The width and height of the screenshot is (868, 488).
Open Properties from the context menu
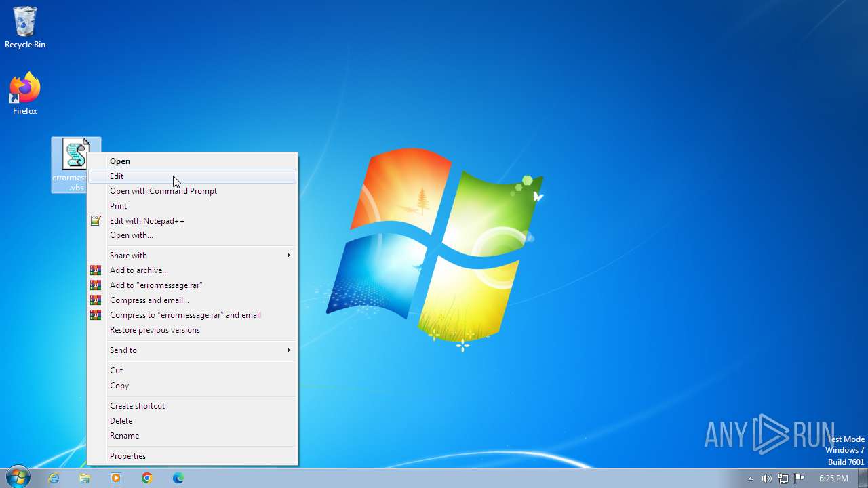click(193, 456)
